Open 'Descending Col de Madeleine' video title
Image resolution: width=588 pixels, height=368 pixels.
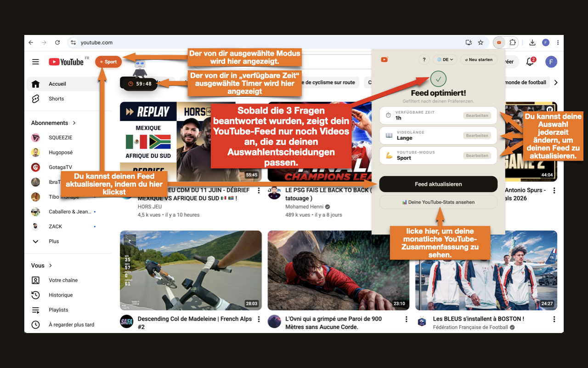pos(195,323)
